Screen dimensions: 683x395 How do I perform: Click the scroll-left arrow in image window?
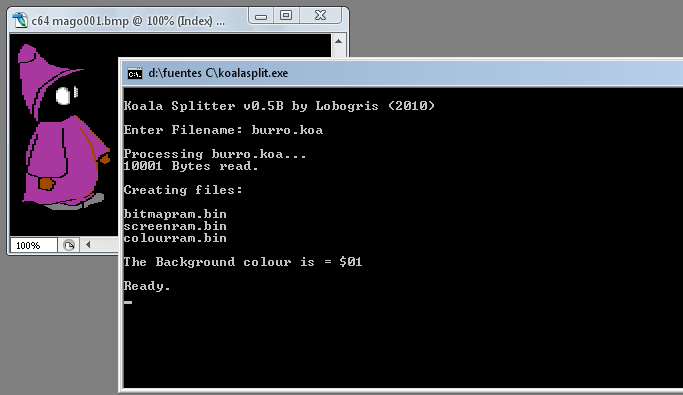pyautogui.click(x=88, y=245)
